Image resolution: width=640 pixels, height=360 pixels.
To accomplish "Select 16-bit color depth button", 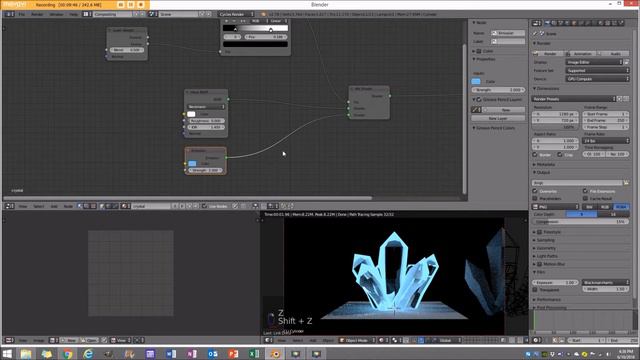I will 613,214.
